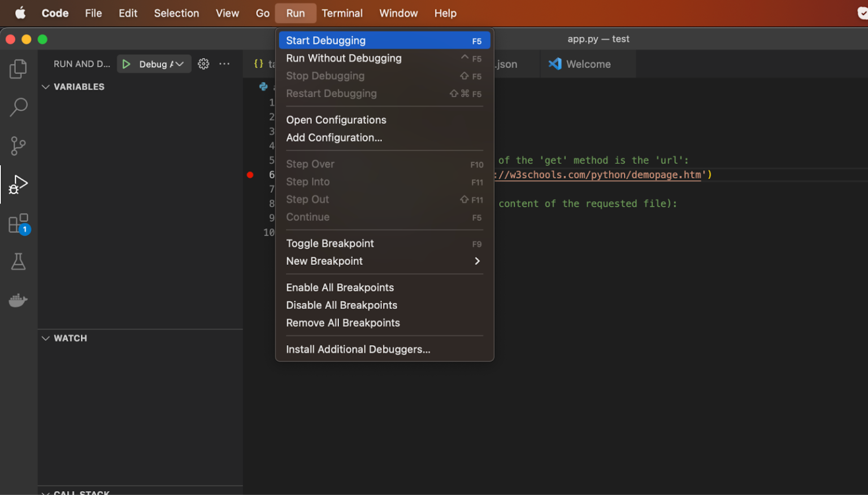Select the Testing beaker icon
Image resolution: width=868 pixels, height=495 pixels.
click(x=18, y=262)
